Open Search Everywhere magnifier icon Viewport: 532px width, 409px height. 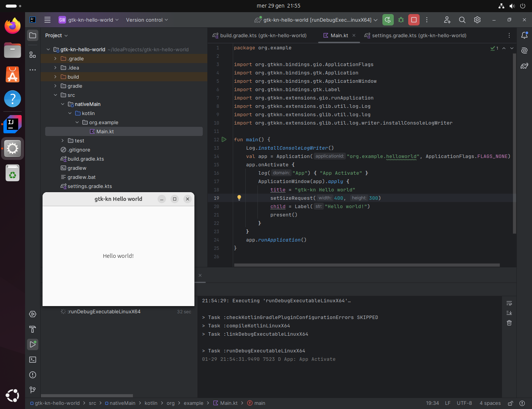tap(462, 20)
